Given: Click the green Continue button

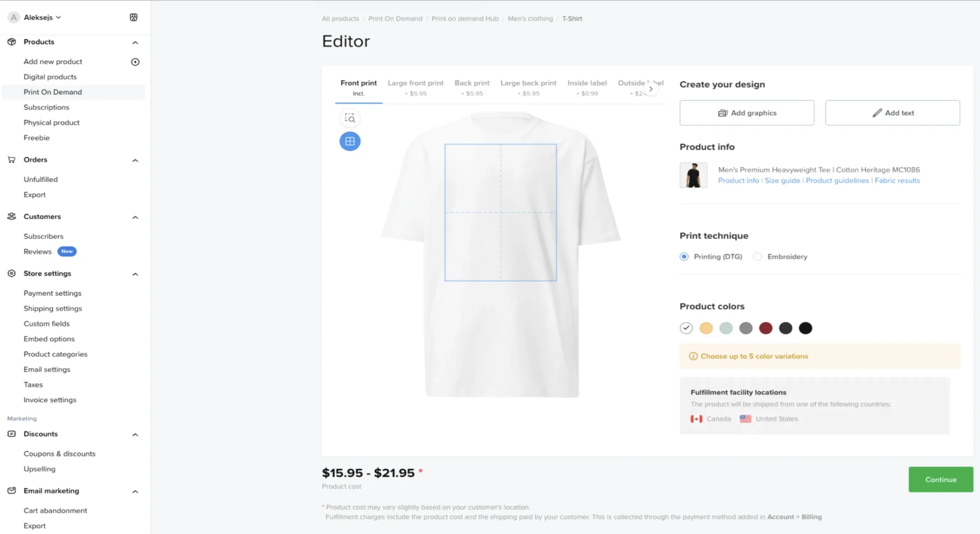Looking at the screenshot, I should (940, 479).
